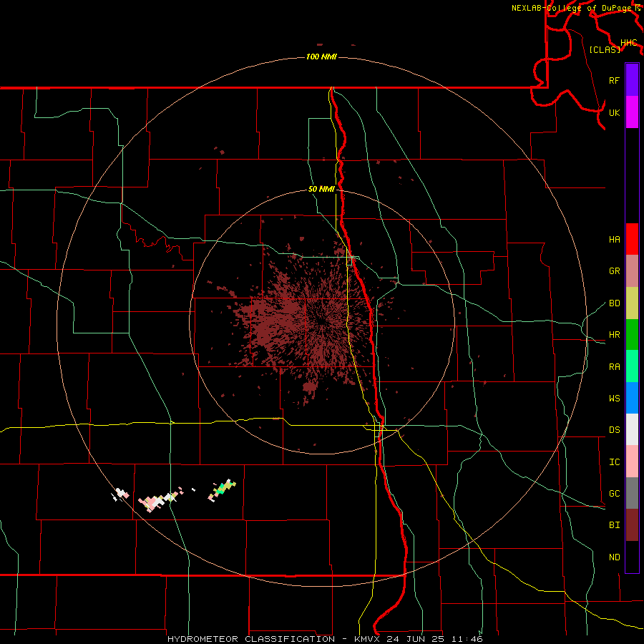Click the radar site center of biological echoes
This screenshot has width=644, height=644.
(322, 321)
